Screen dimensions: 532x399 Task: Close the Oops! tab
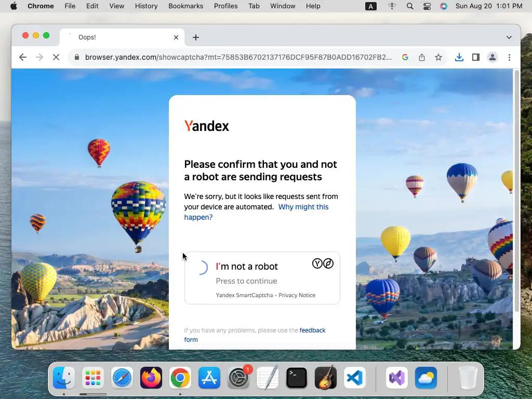click(x=176, y=37)
